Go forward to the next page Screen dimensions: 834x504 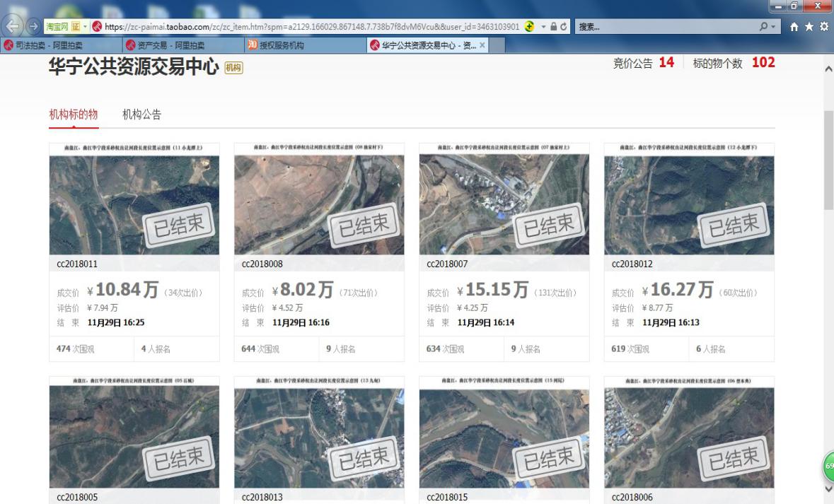click(x=33, y=26)
